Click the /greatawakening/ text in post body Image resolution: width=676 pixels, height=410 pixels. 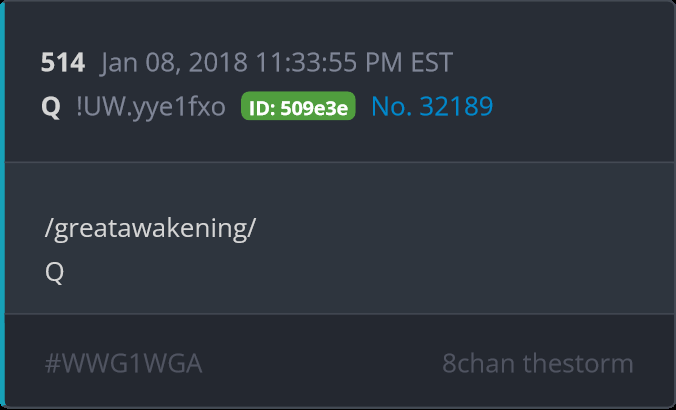[150, 228]
